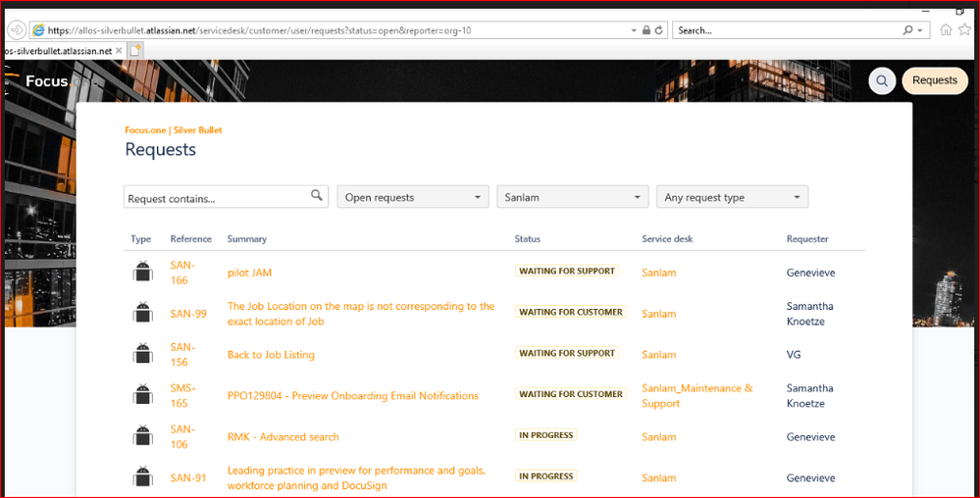Click the browser home icon
980x498 pixels.
946,29
